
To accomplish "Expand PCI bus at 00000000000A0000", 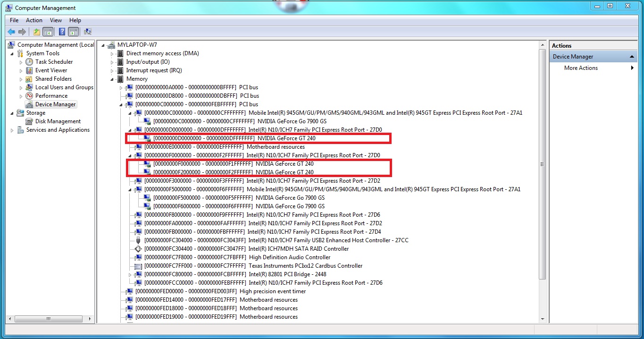I will pos(121,87).
